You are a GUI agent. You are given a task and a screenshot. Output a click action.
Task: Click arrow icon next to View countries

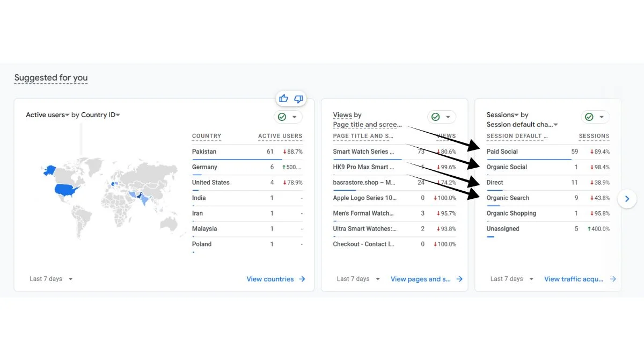tap(302, 279)
